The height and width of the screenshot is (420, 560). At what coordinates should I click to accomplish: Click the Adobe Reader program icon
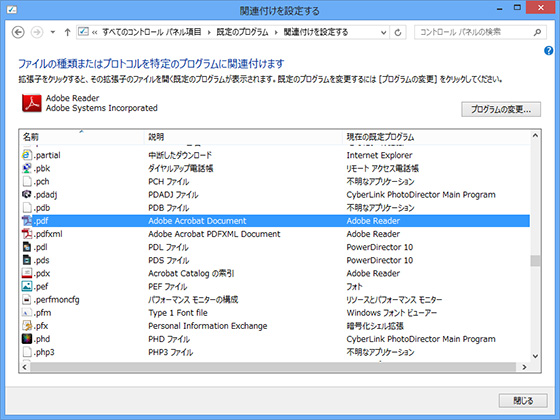pyautogui.click(x=32, y=103)
